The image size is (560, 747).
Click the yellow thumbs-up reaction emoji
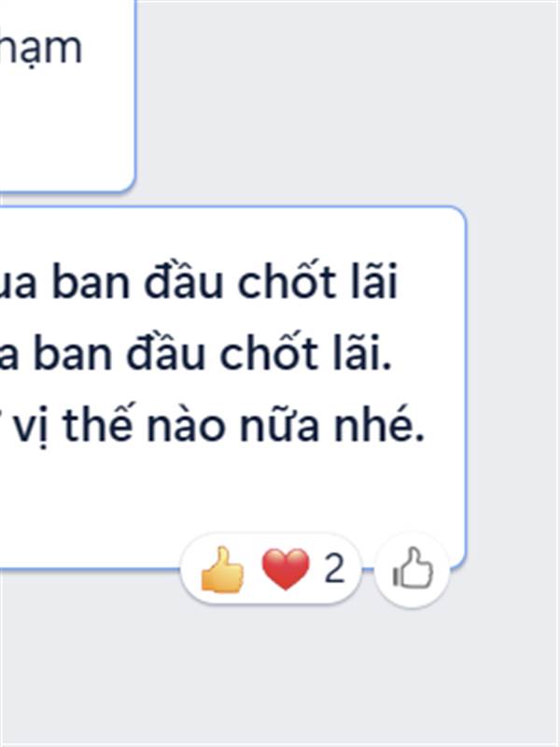pos(222,570)
